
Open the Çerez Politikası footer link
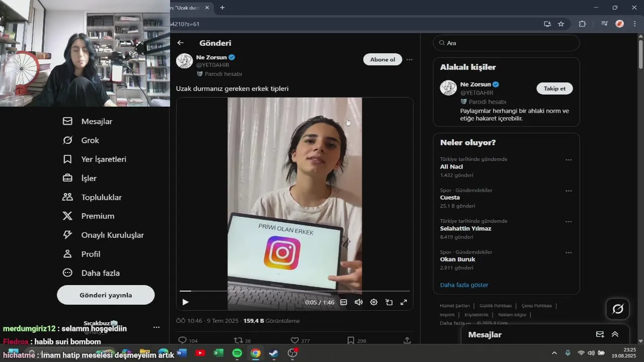pos(536,306)
